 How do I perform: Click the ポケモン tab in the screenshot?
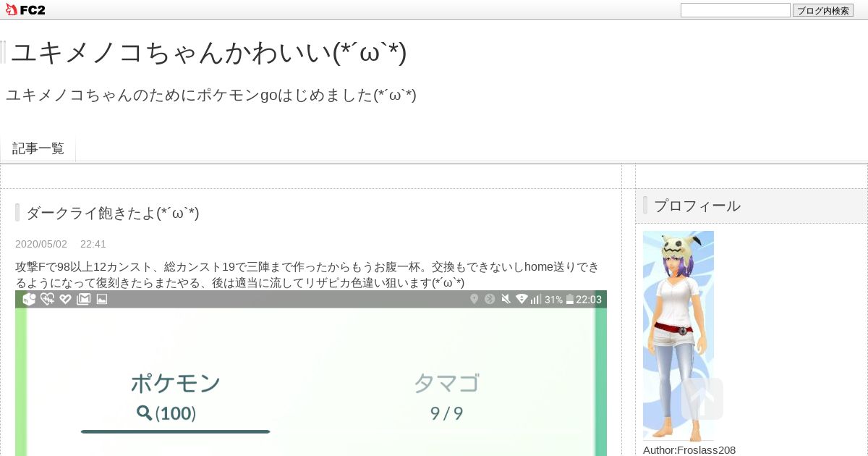(176, 383)
